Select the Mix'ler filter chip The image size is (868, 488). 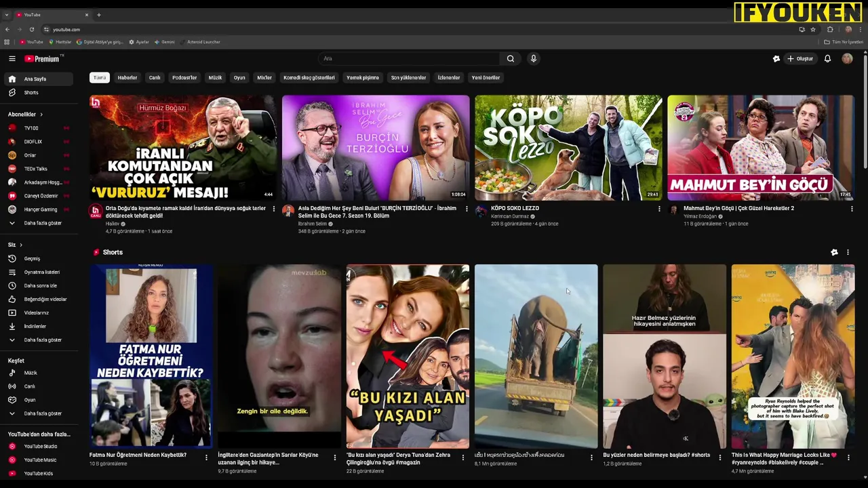[264, 77]
